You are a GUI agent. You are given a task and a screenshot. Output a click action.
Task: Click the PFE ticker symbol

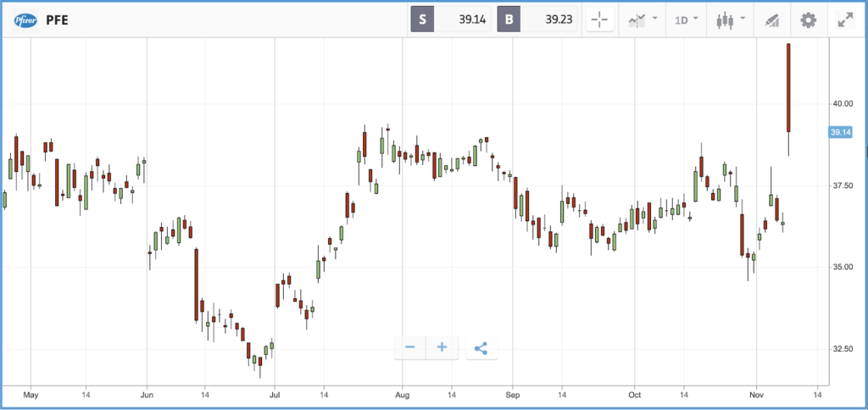click(x=57, y=21)
